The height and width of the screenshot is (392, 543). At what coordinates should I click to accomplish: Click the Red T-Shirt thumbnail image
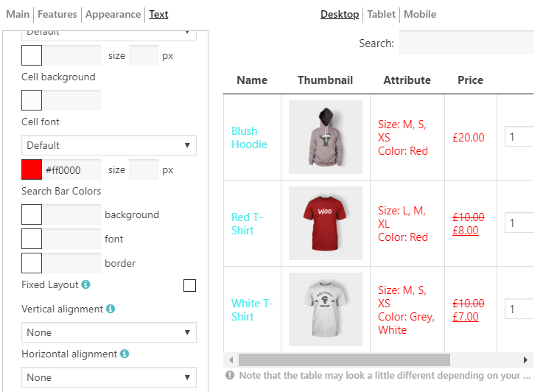coord(326,223)
